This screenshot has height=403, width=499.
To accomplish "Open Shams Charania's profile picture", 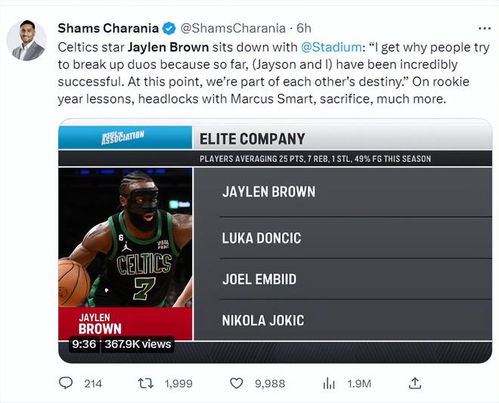I will (27, 40).
